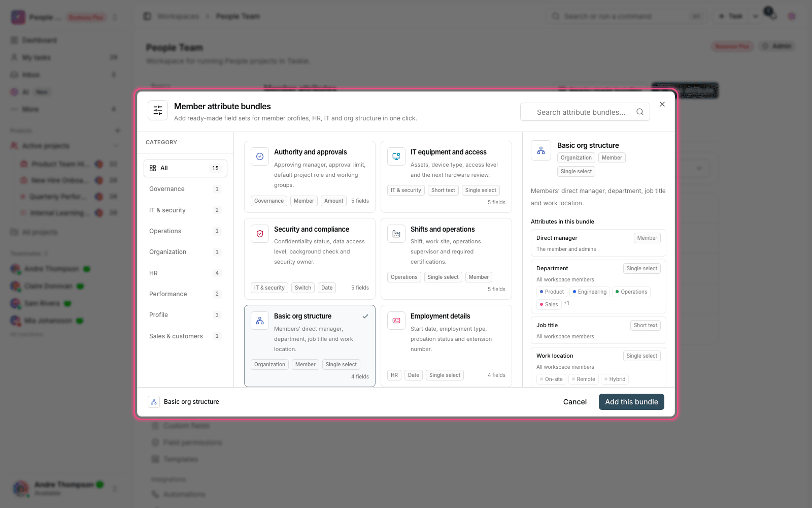Filter by Operations category
This screenshot has width=812, height=508.
185,231
